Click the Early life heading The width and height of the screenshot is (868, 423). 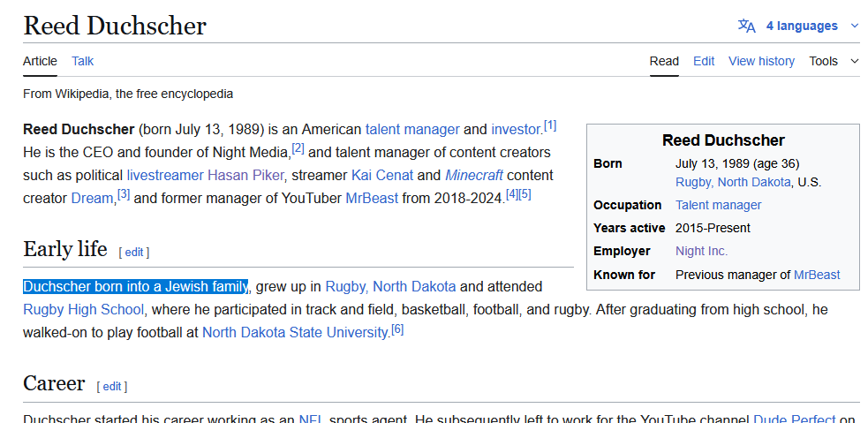click(64, 249)
